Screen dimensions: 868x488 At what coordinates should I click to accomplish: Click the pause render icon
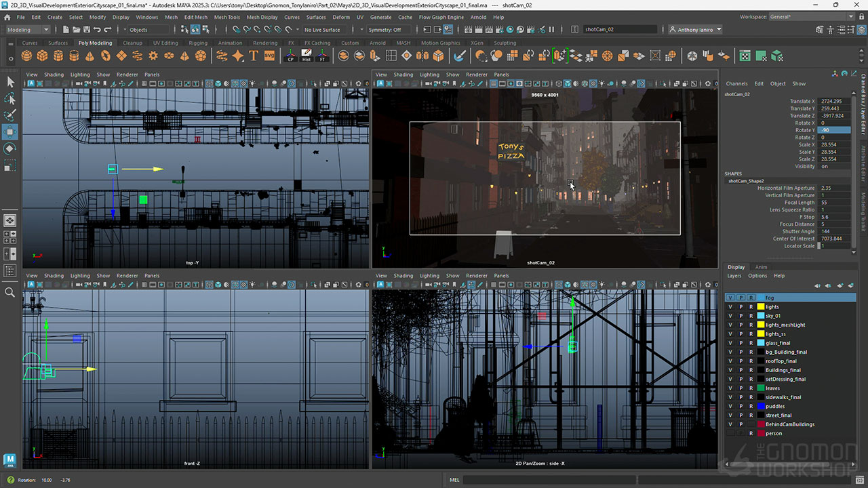coord(551,30)
